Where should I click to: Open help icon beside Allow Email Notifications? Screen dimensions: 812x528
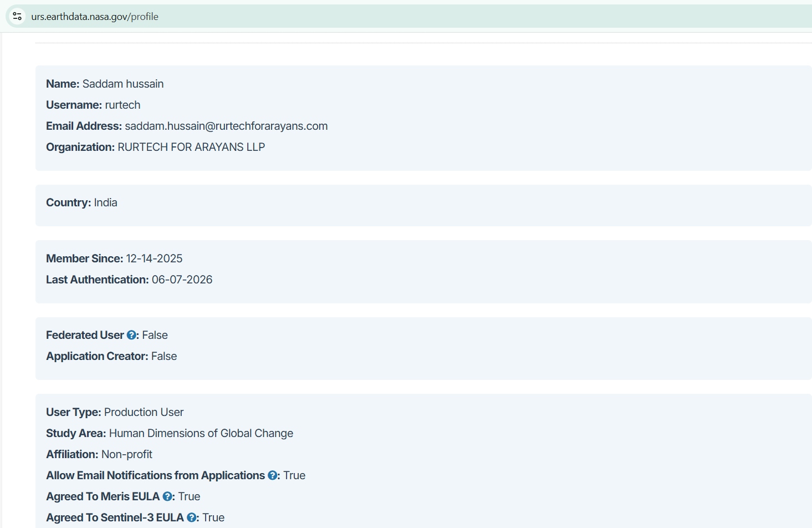coord(272,475)
